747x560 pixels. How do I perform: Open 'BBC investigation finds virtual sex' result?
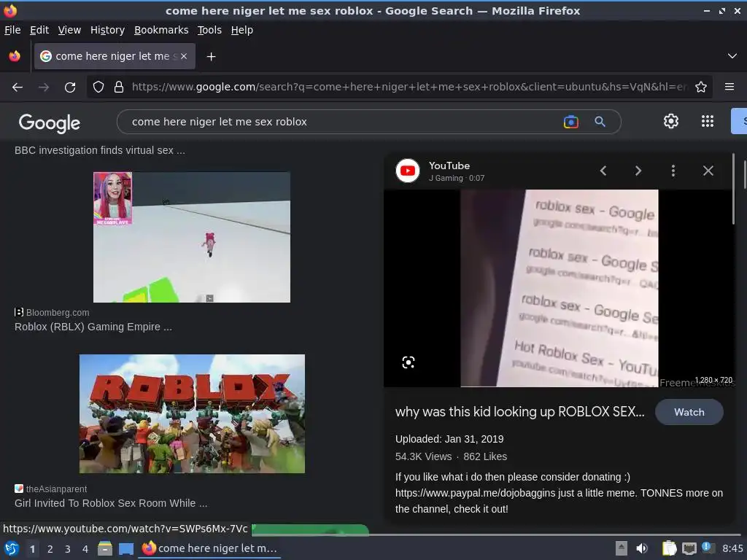tap(99, 150)
